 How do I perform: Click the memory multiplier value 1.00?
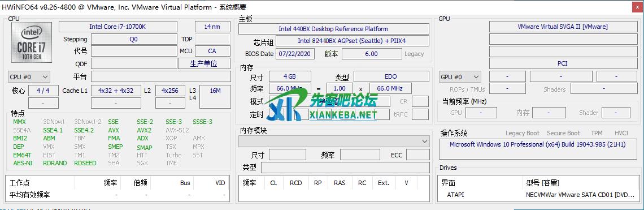(x=340, y=88)
